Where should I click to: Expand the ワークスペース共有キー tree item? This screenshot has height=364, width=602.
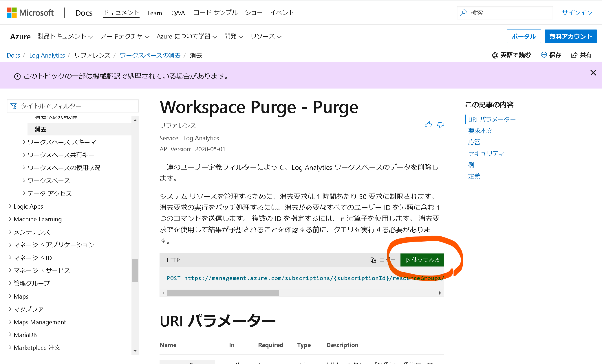[24, 155]
